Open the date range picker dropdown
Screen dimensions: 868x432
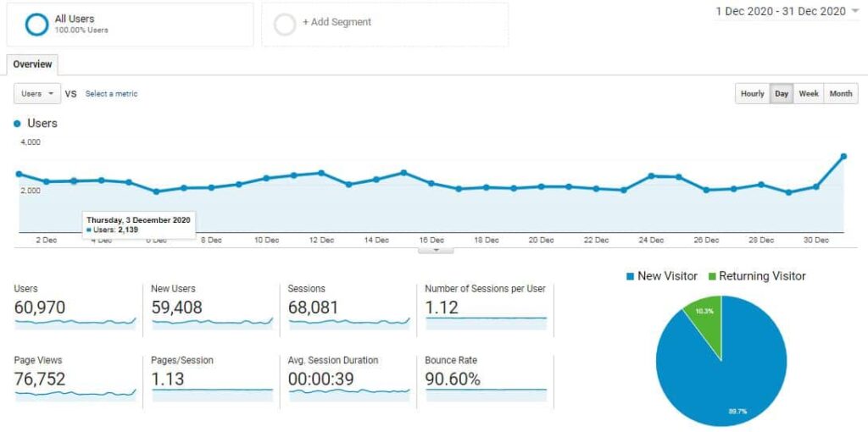coord(787,11)
